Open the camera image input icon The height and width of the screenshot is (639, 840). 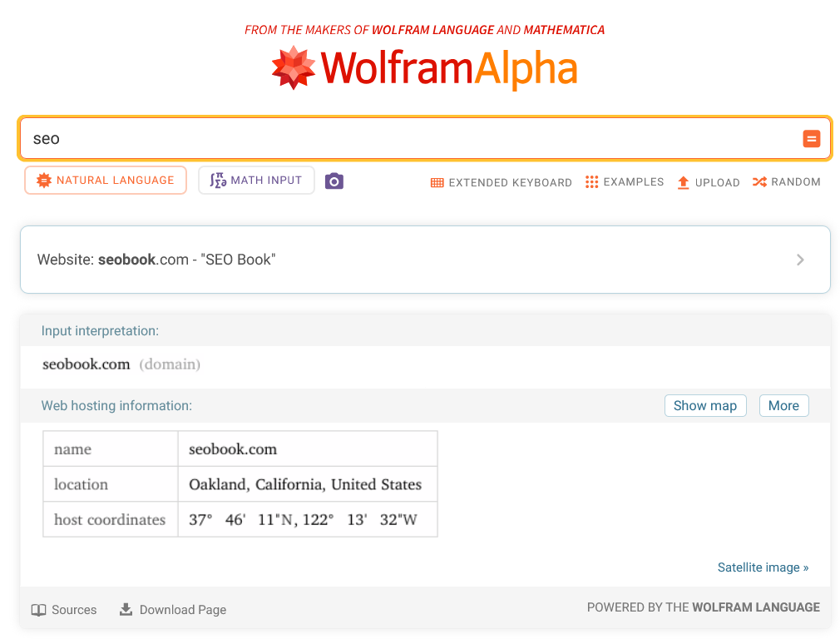pos(334,181)
